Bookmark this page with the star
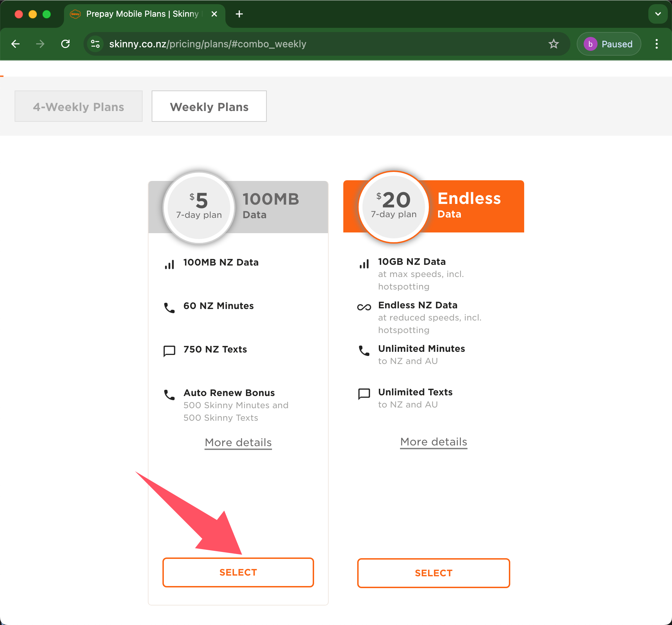The width and height of the screenshot is (672, 625). point(553,44)
